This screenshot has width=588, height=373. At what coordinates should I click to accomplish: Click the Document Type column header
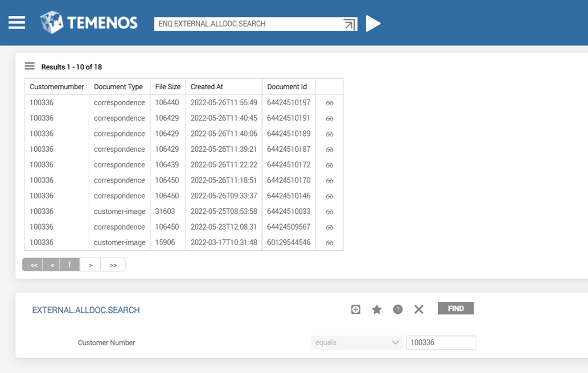pyautogui.click(x=118, y=87)
